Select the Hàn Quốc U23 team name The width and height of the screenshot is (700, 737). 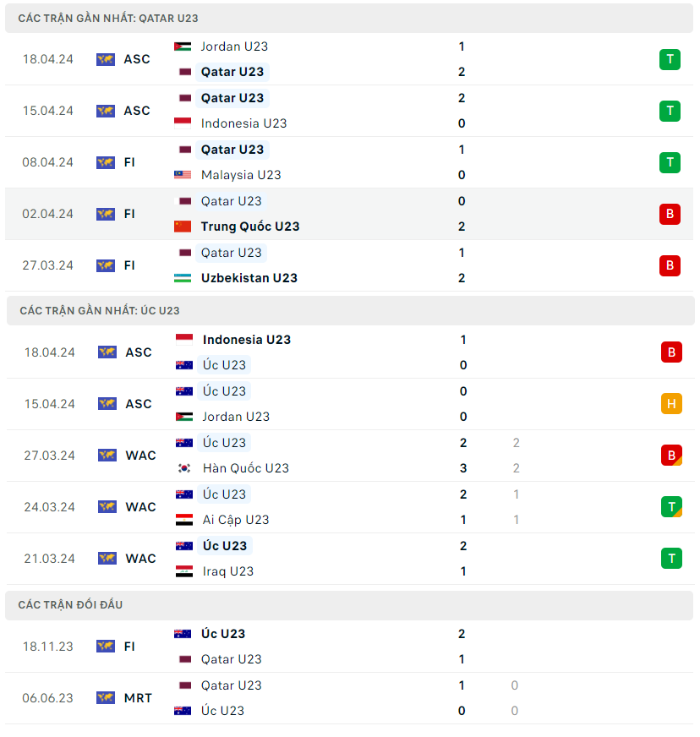pos(245,468)
